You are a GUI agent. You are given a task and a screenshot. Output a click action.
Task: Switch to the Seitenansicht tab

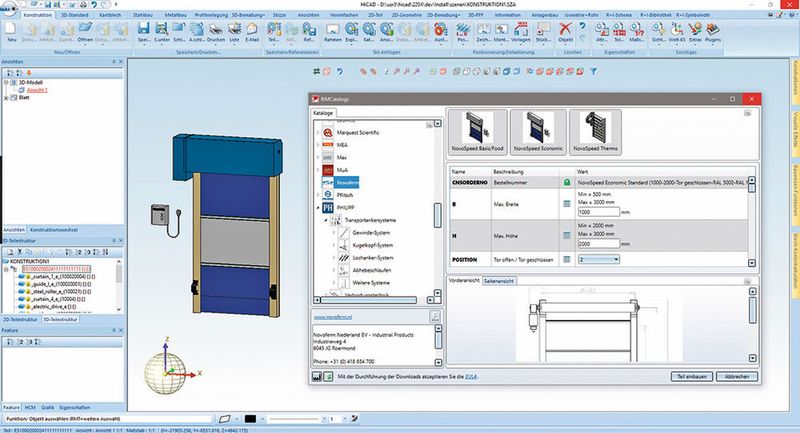[x=499, y=281]
